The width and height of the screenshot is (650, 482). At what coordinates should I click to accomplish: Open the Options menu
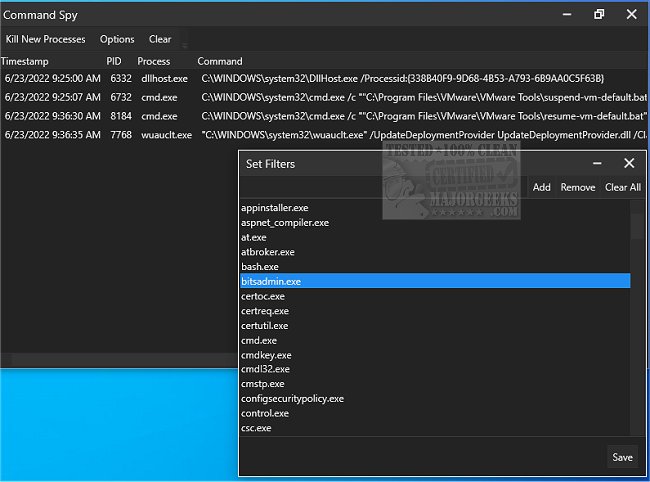[117, 39]
